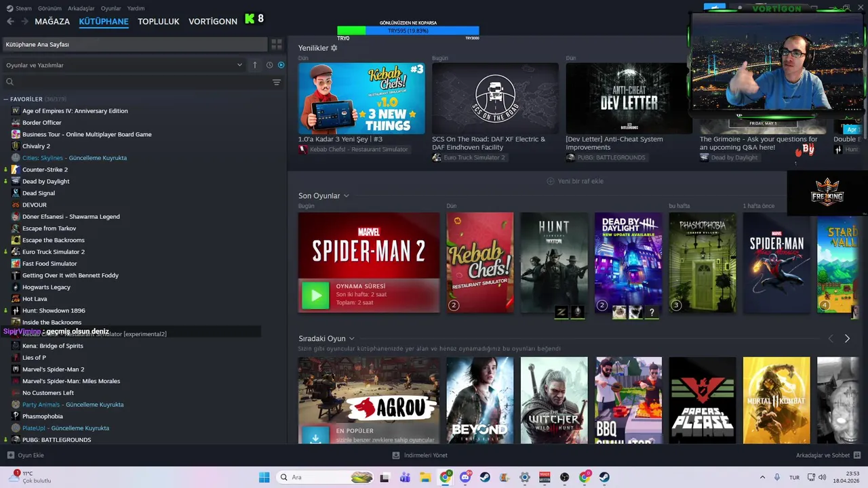Select Border Officer in library list
The width and height of the screenshot is (868, 488).
click(41, 123)
